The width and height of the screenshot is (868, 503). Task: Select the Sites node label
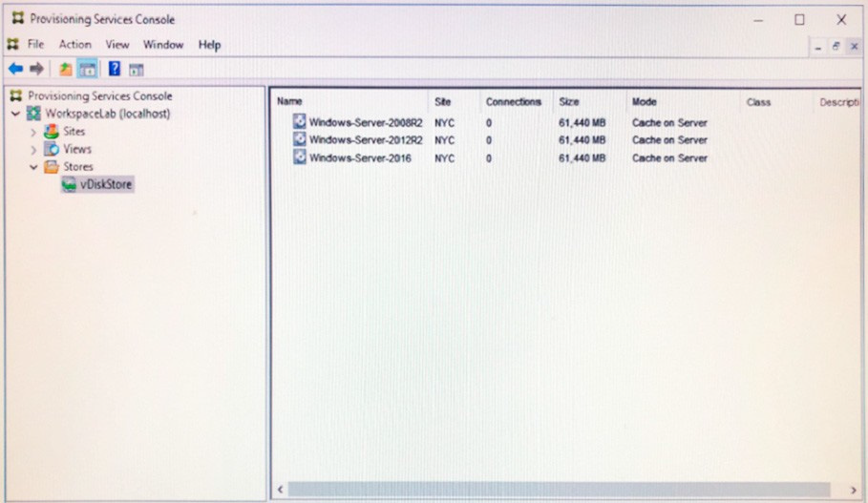[74, 131]
